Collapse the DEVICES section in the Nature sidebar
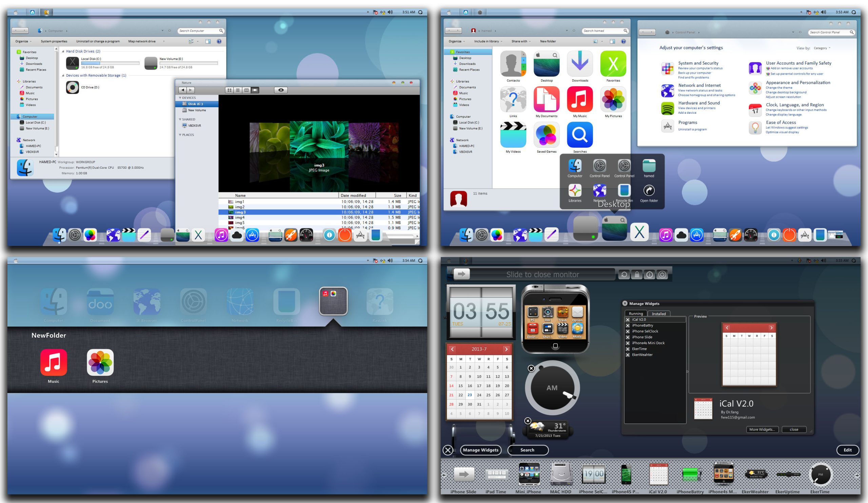 pyautogui.click(x=180, y=98)
